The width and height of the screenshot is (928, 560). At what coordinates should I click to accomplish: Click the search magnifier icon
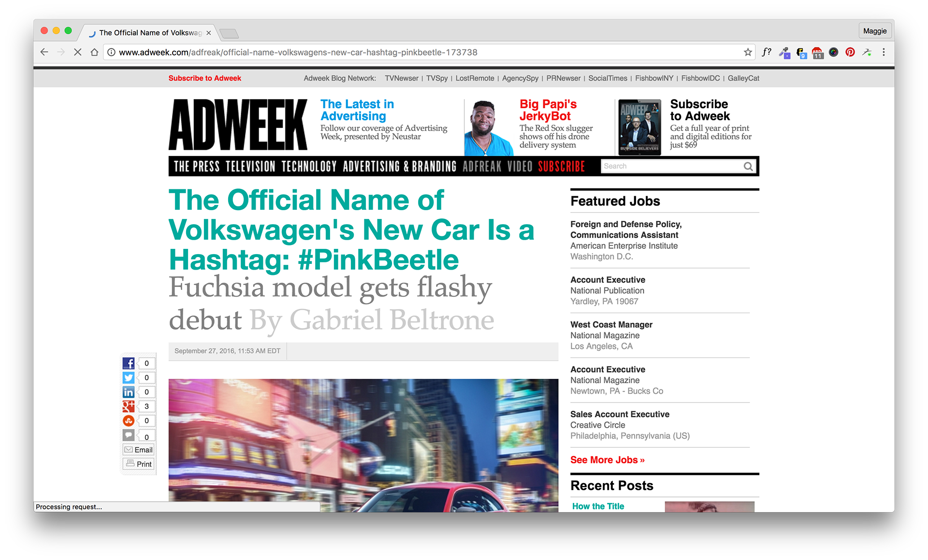point(748,166)
